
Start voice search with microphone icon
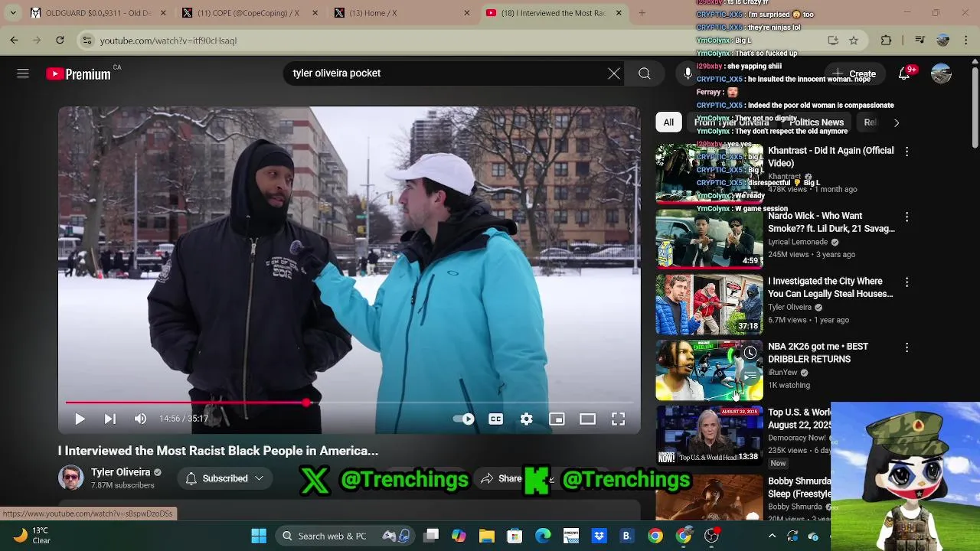688,73
